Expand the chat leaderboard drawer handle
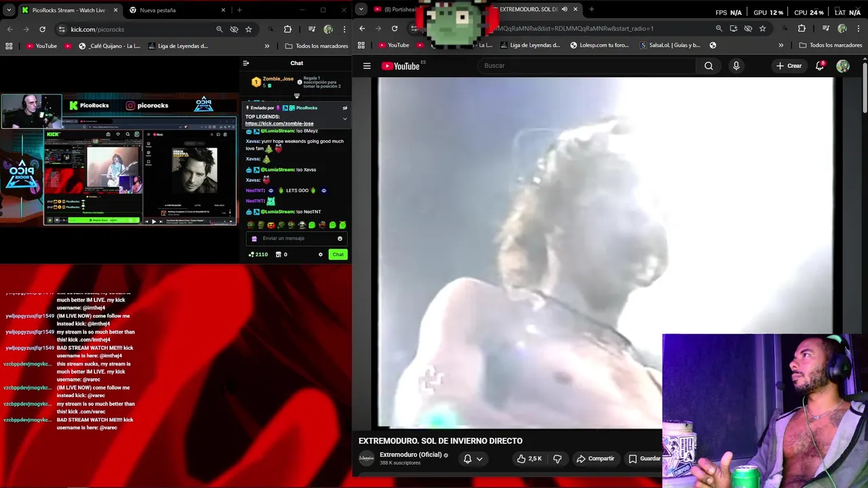 [296, 96]
